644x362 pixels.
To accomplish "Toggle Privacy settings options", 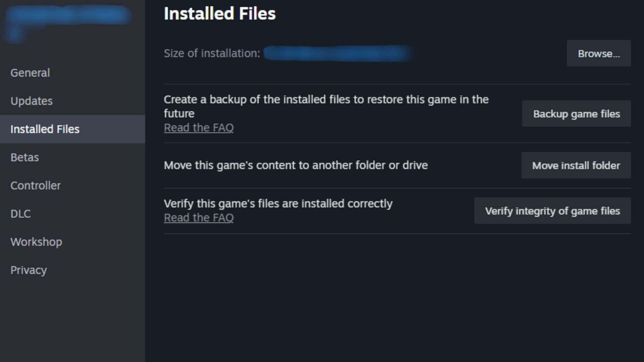I will [29, 270].
